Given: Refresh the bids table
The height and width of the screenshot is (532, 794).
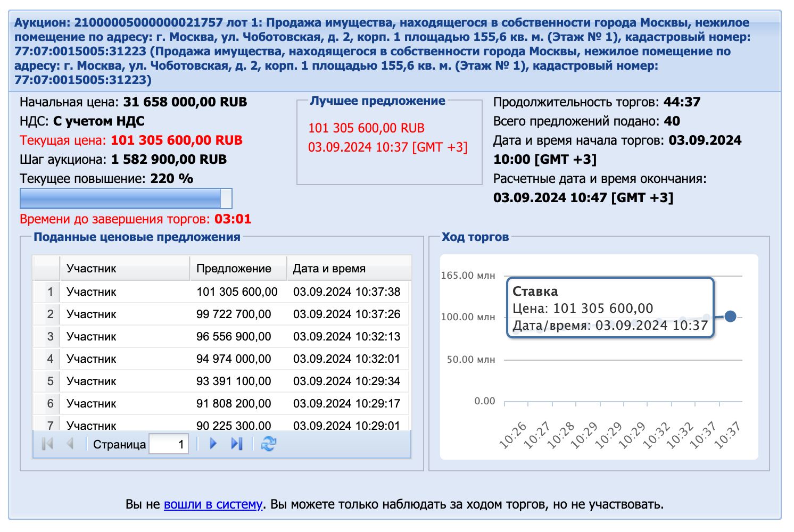Looking at the screenshot, I should click(269, 444).
